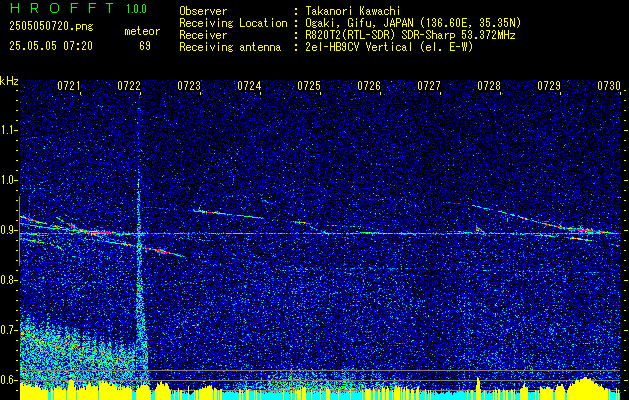Click the 0724 time marker
The image size is (629, 400).
point(249,86)
